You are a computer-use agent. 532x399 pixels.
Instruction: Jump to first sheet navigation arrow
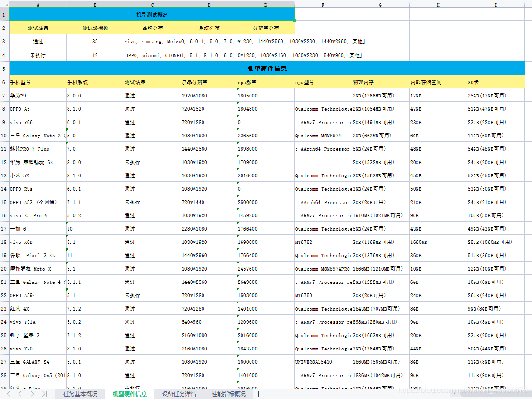[x=8, y=394]
